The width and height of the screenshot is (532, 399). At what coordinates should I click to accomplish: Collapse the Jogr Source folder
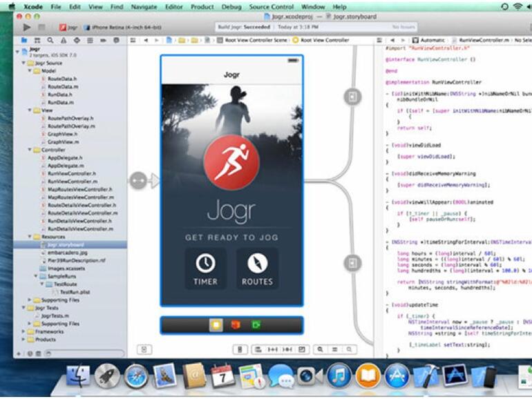(x=23, y=63)
